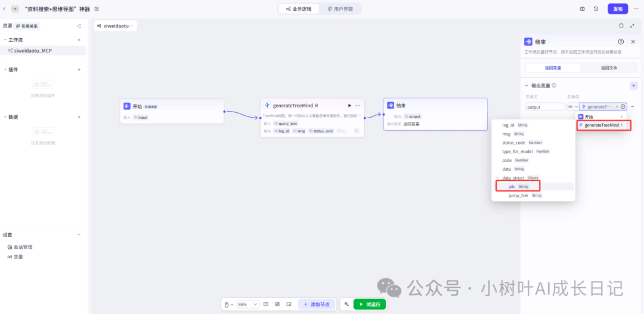
Task: Click the green 试运行 button
Action: click(370, 304)
